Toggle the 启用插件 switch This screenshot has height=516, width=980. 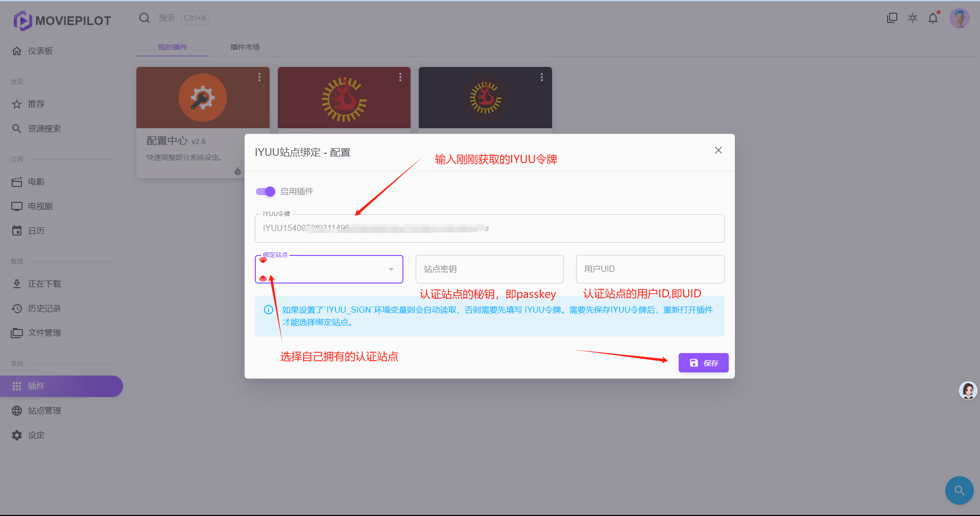tap(266, 192)
